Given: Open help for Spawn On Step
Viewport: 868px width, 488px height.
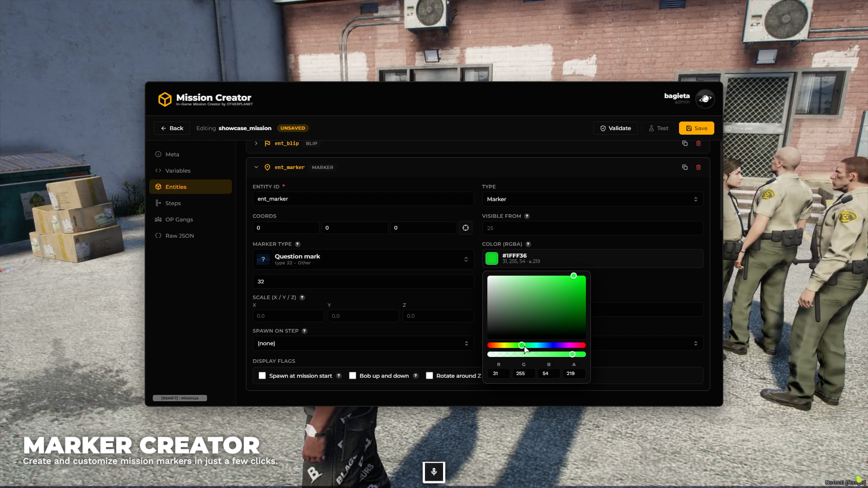Looking at the screenshot, I should point(304,331).
